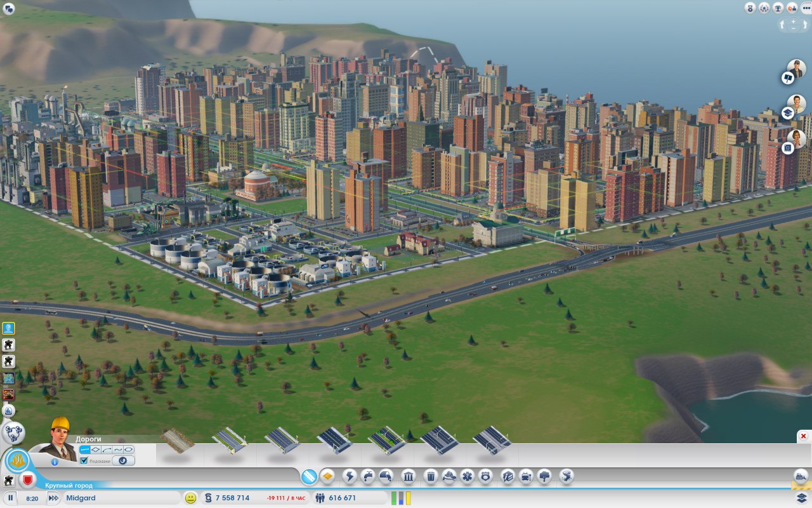Open the Government buildings menu

[x=408, y=476]
